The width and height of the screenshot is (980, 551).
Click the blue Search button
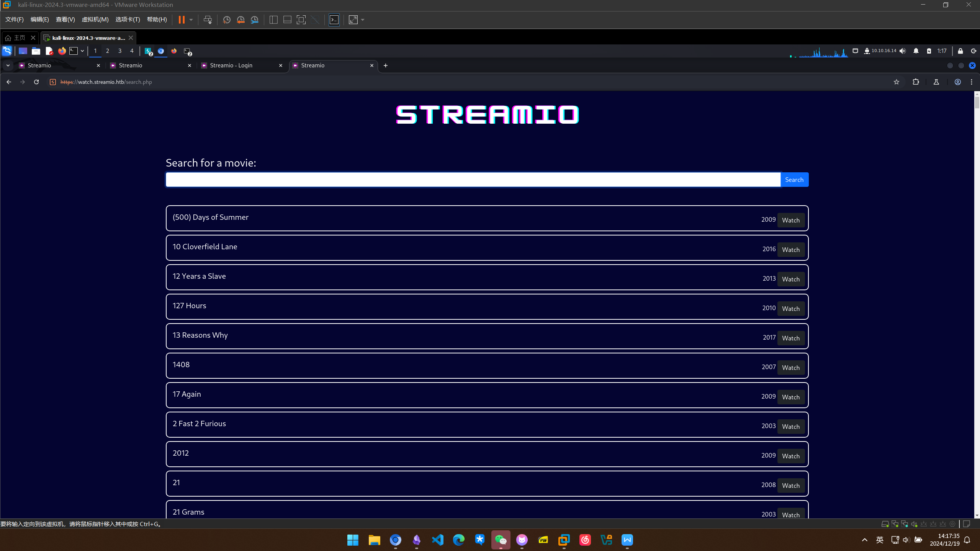point(794,180)
